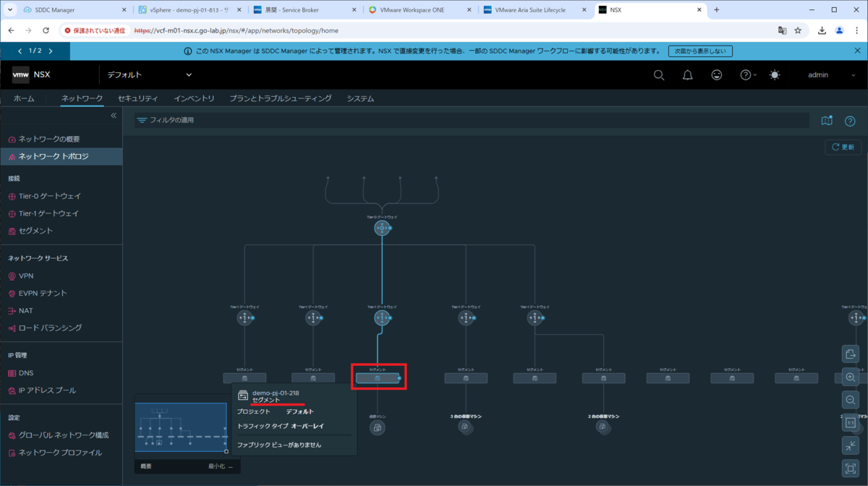Click the 2 台の仮想マシン group node

coord(603,427)
